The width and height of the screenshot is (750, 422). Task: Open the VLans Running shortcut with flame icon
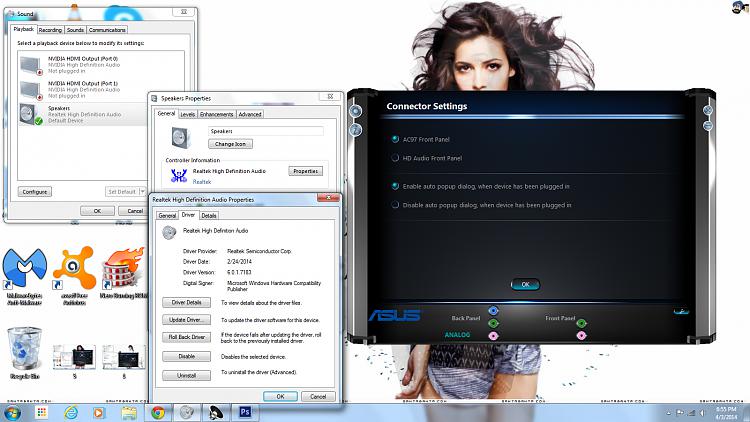coord(123,273)
